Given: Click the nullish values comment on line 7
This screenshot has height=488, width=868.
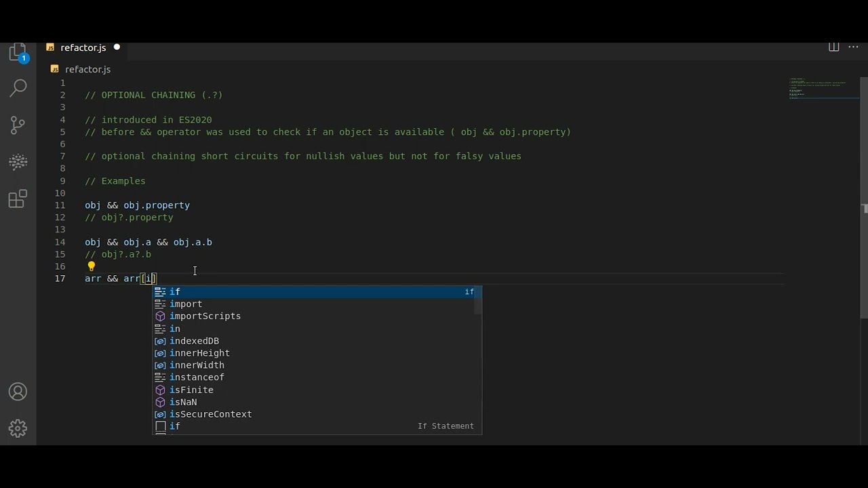Looking at the screenshot, I should click(303, 157).
